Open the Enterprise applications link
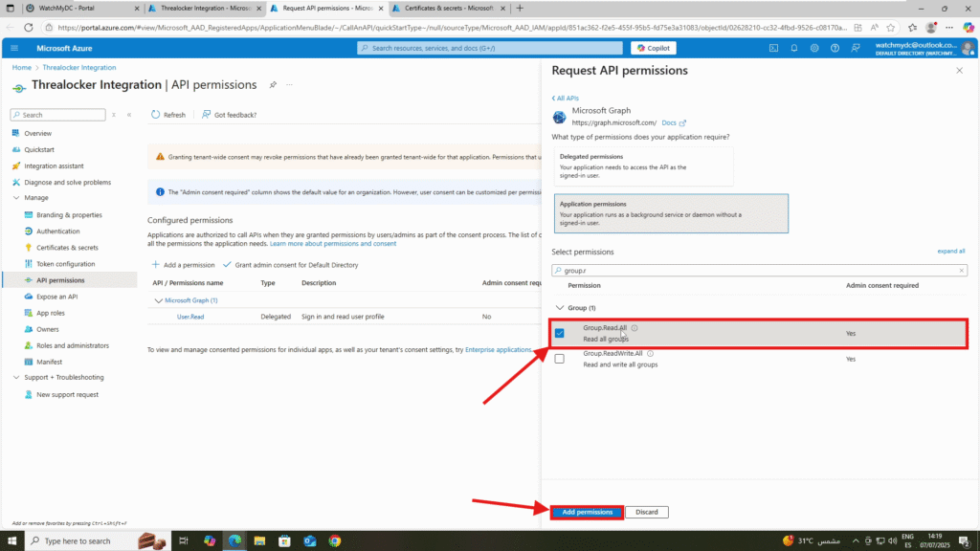This screenshot has height=551, width=980. click(x=498, y=350)
